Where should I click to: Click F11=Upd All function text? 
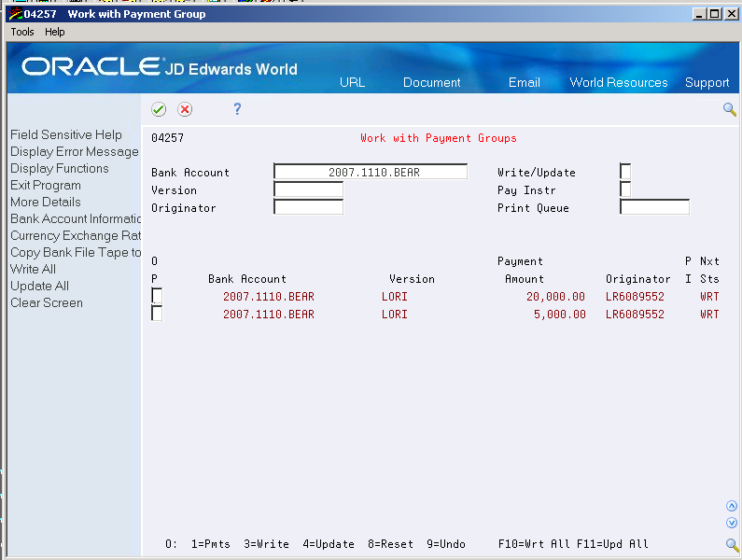tap(612, 544)
